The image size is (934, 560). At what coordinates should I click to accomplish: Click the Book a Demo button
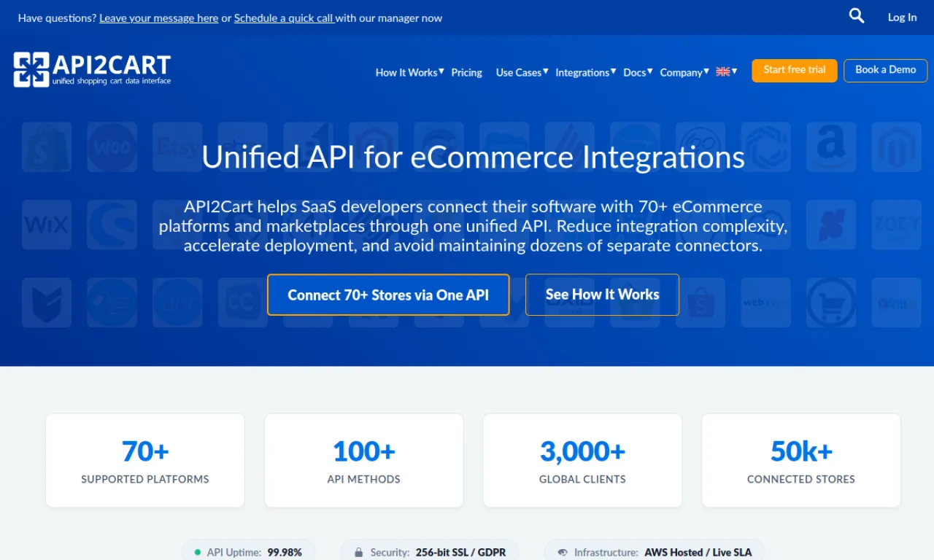click(x=886, y=70)
